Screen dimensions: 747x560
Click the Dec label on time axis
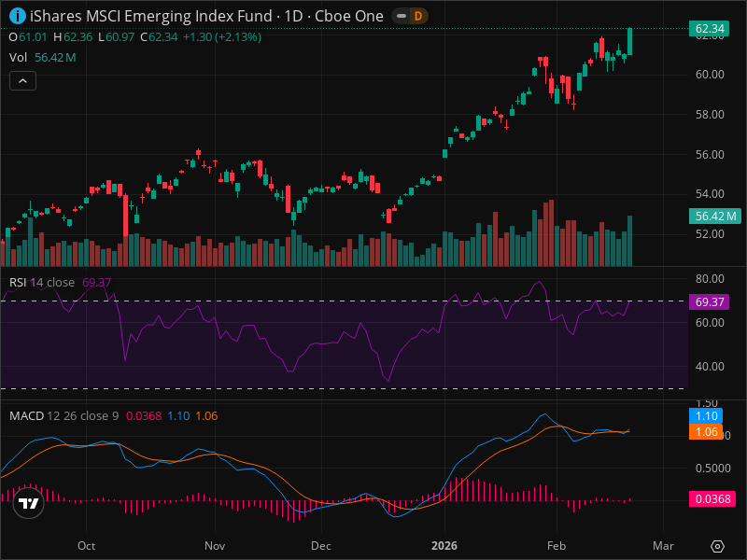coord(321,546)
